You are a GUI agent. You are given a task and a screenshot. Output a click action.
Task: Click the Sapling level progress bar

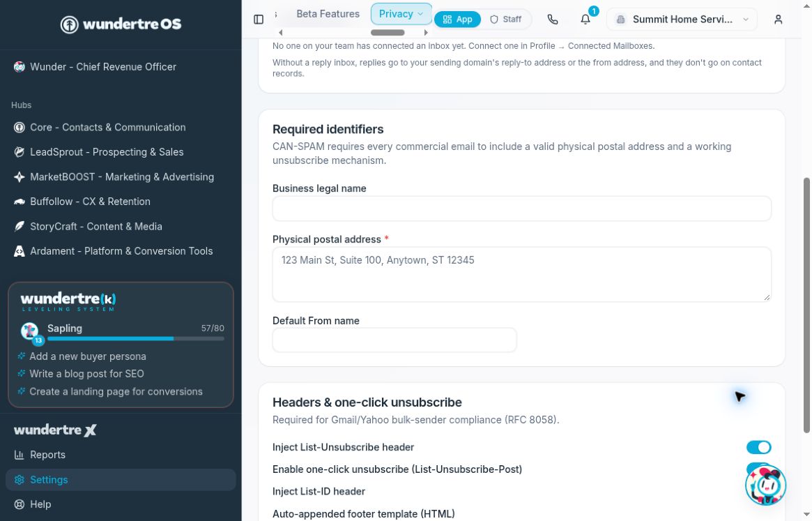(x=136, y=339)
